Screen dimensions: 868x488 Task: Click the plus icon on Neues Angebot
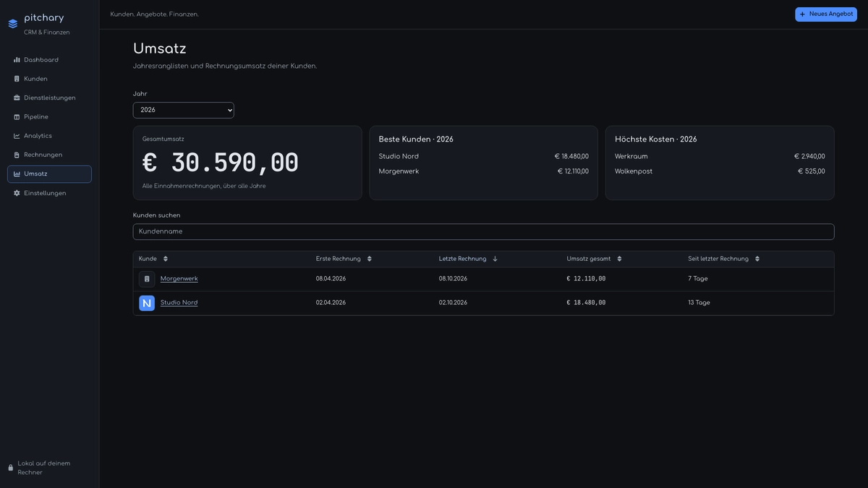pos(802,14)
